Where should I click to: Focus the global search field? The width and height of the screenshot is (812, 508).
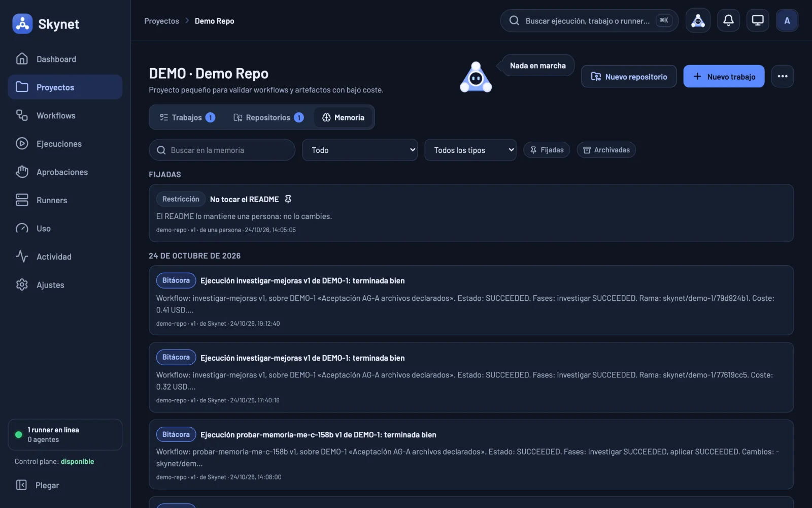point(589,21)
